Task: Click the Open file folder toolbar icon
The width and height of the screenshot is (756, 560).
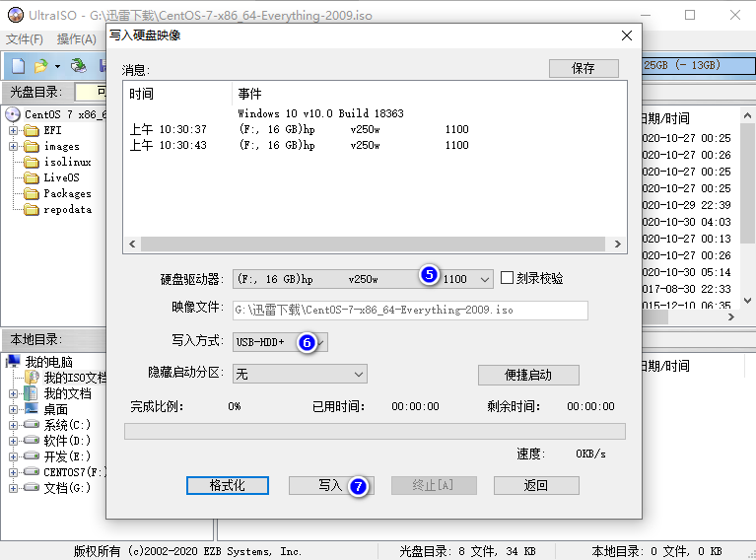Action: pyautogui.click(x=40, y=66)
